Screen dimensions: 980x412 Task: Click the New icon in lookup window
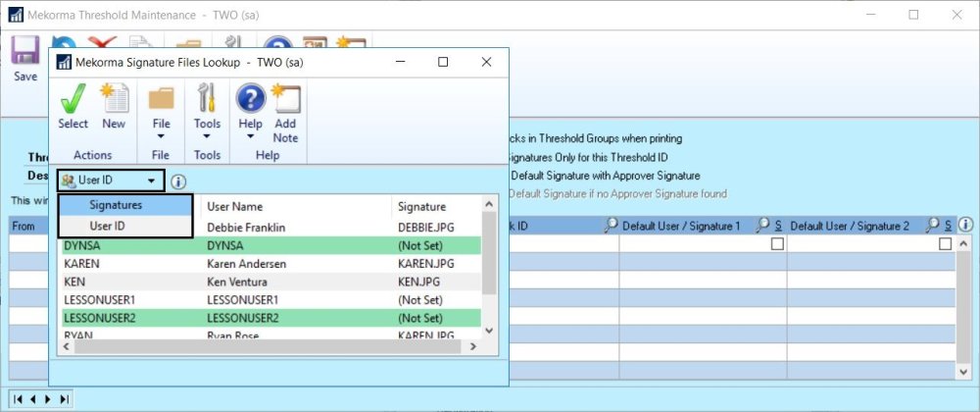point(115,99)
